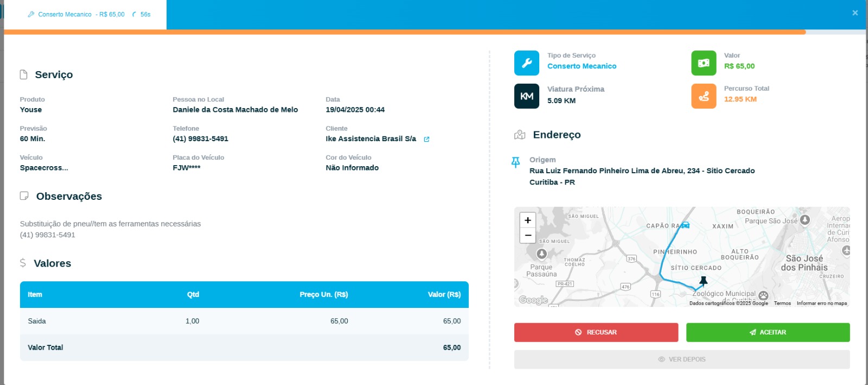The width and height of the screenshot is (868, 385).
Task: Close the service dialog with X
Action: (x=855, y=13)
